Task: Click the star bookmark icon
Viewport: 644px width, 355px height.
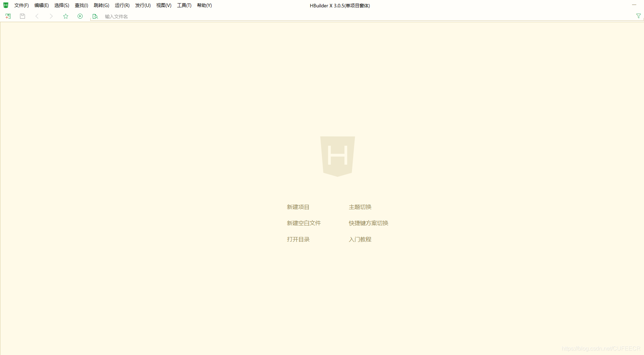Action: coord(66,16)
